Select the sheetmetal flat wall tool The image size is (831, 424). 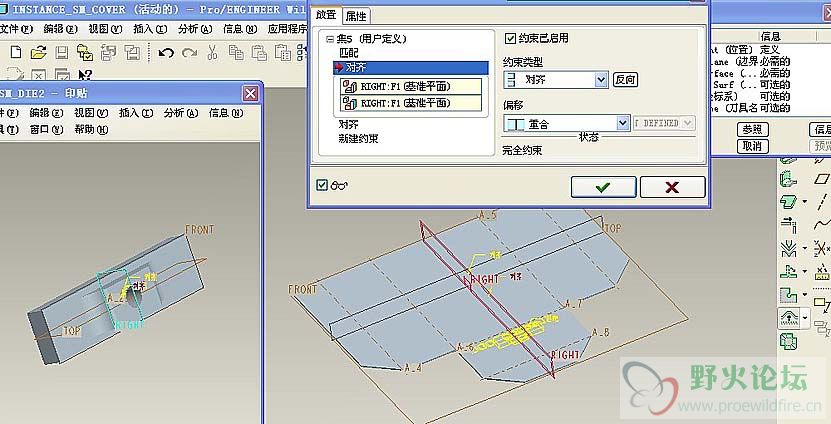pos(788,202)
